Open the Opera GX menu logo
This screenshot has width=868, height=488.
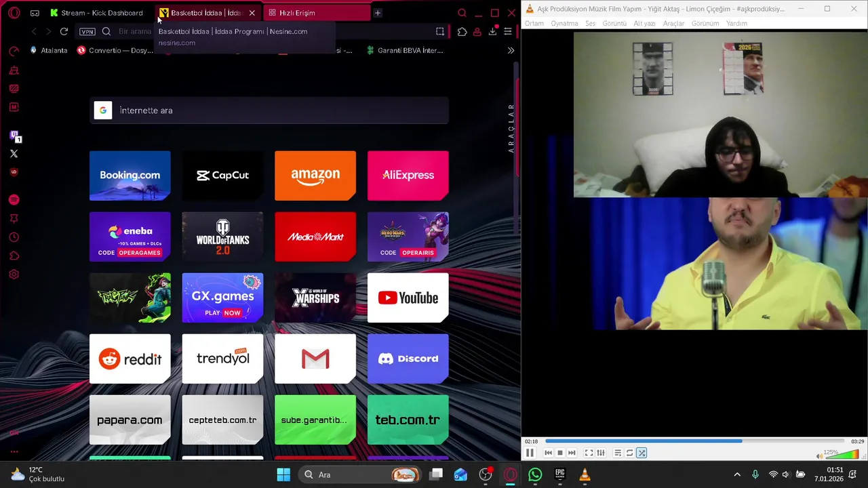pos(14,13)
